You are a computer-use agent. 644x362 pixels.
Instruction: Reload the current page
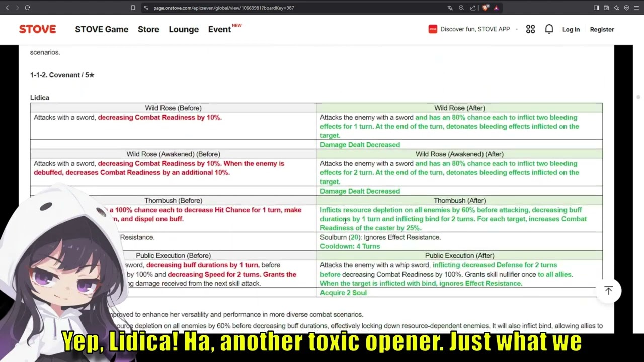[27, 8]
